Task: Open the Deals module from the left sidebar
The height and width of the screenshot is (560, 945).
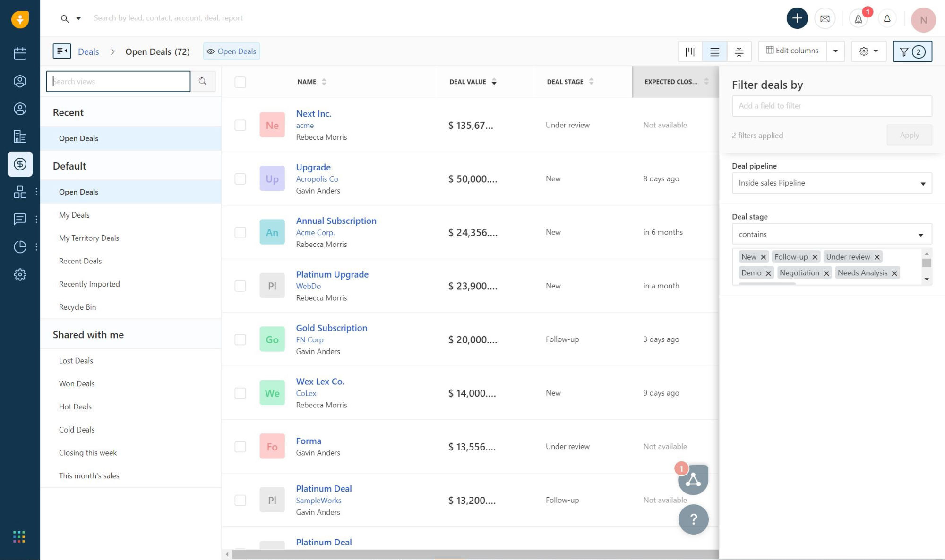Action: pyautogui.click(x=20, y=164)
